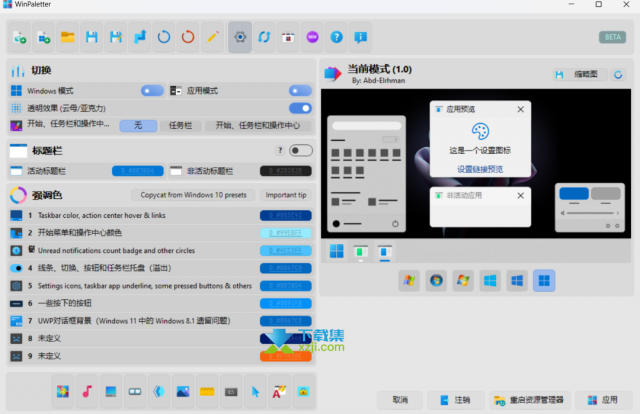The height and width of the screenshot is (414, 640).
Task: Click the 缩略图 button
Action: tap(580, 74)
